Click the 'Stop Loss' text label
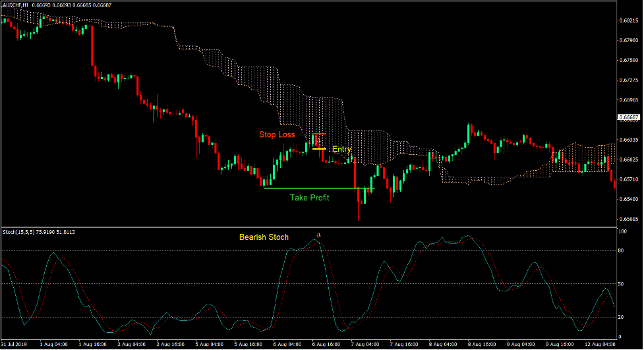This screenshot has width=644, height=350. click(277, 134)
